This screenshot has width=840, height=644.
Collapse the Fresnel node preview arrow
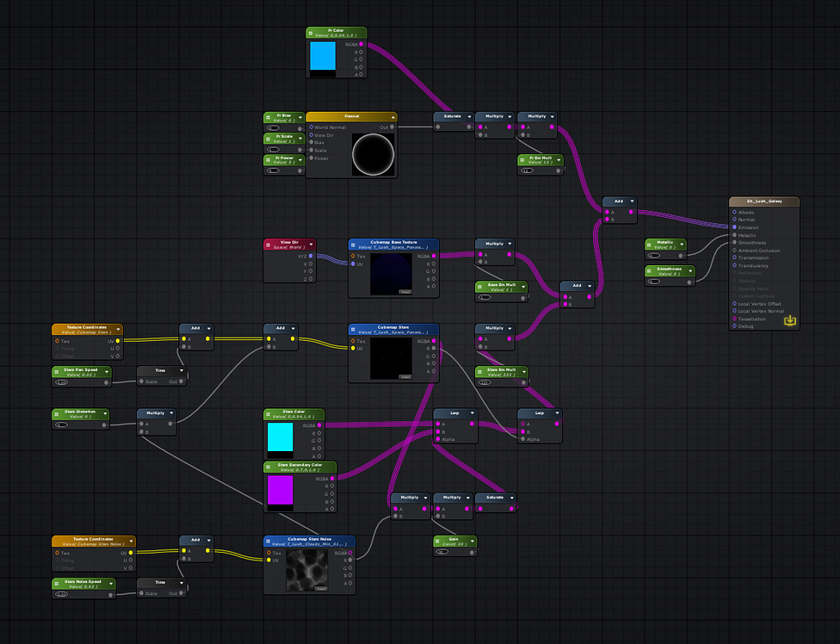[392, 116]
